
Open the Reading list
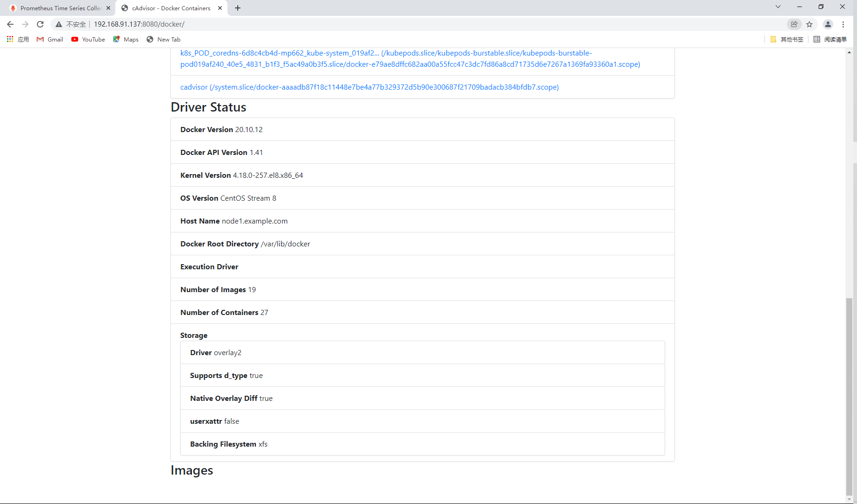pyautogui.click(x=830, y=39)
